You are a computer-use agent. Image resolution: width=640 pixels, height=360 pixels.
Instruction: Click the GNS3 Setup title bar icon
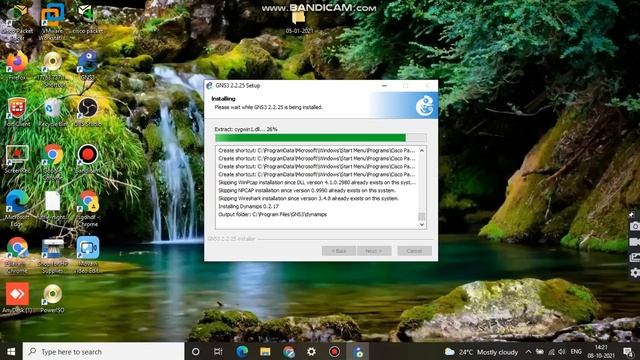click(x=209, y=86)
